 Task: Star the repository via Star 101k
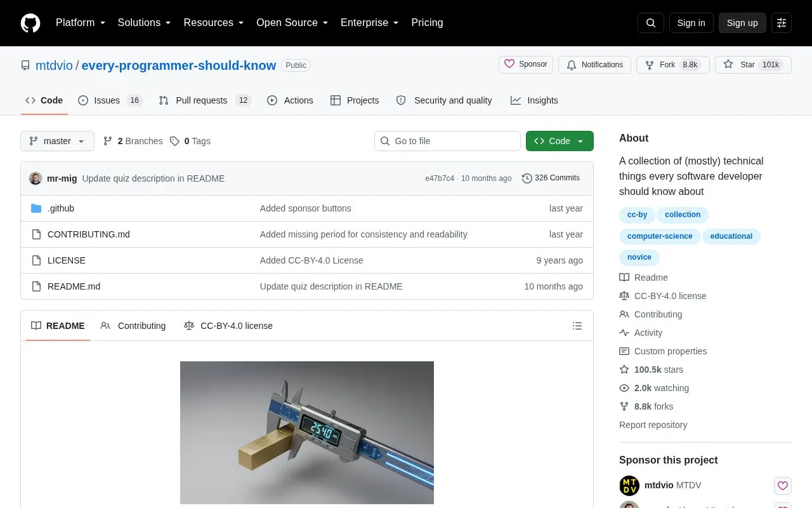(753, 65)
